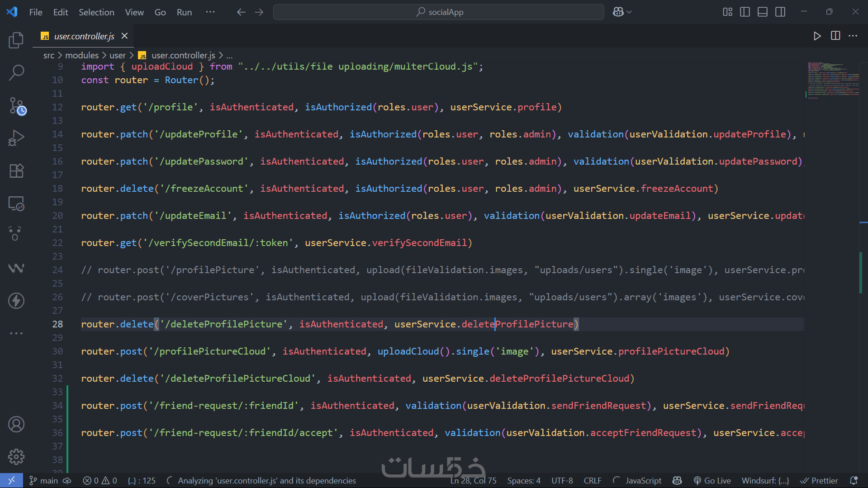868x488 pixels.
Task: Expand the user folder breadcrumb
Action: (x=118, y=55)
